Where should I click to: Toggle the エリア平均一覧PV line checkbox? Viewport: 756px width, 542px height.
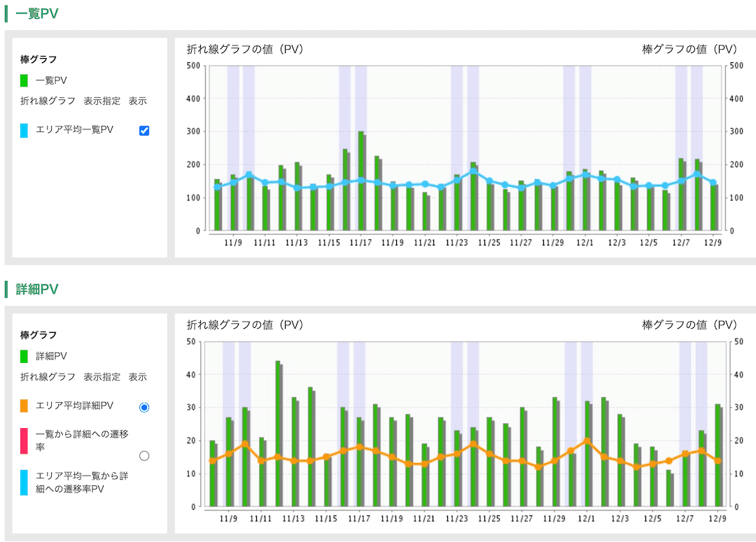tap(145, 130)
